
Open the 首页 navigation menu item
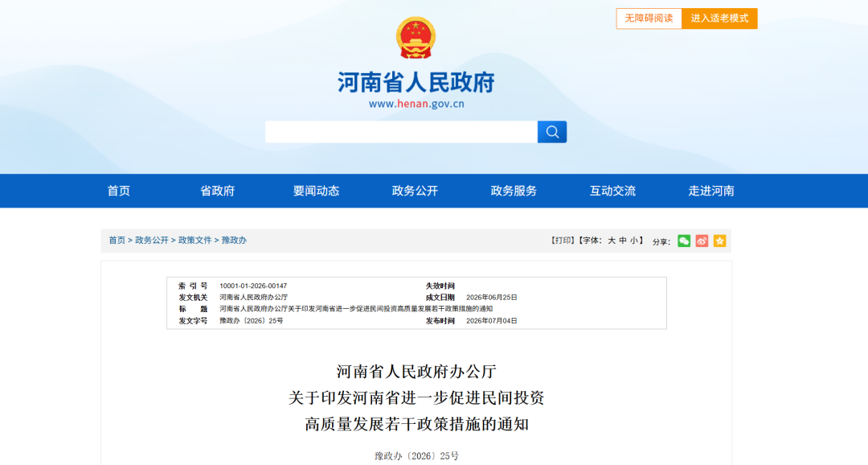[118, 191]
